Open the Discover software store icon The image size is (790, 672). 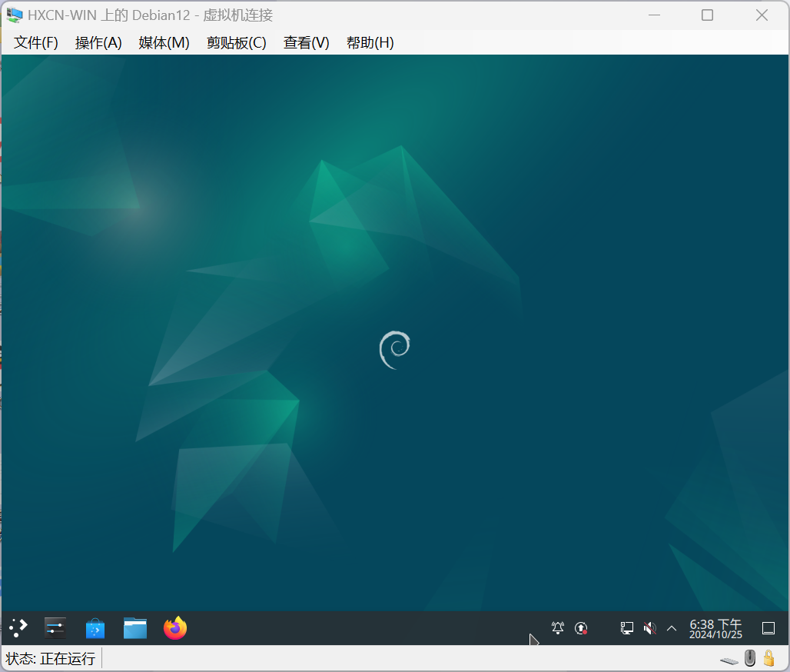tap(95, 628)
